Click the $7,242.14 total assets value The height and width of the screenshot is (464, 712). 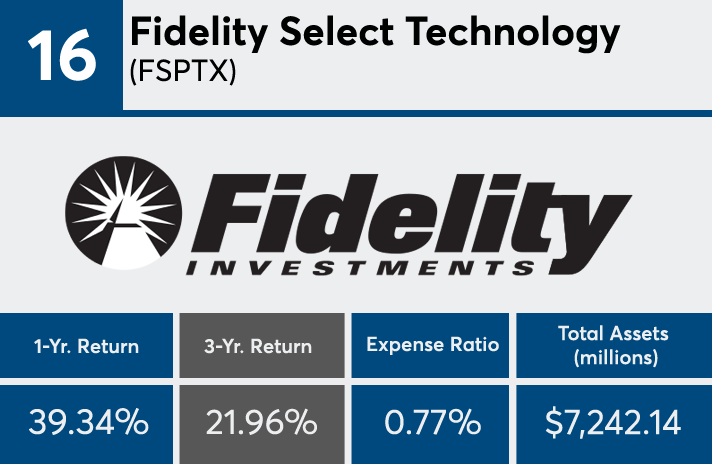pyautogui.click(x=614, y=422)
